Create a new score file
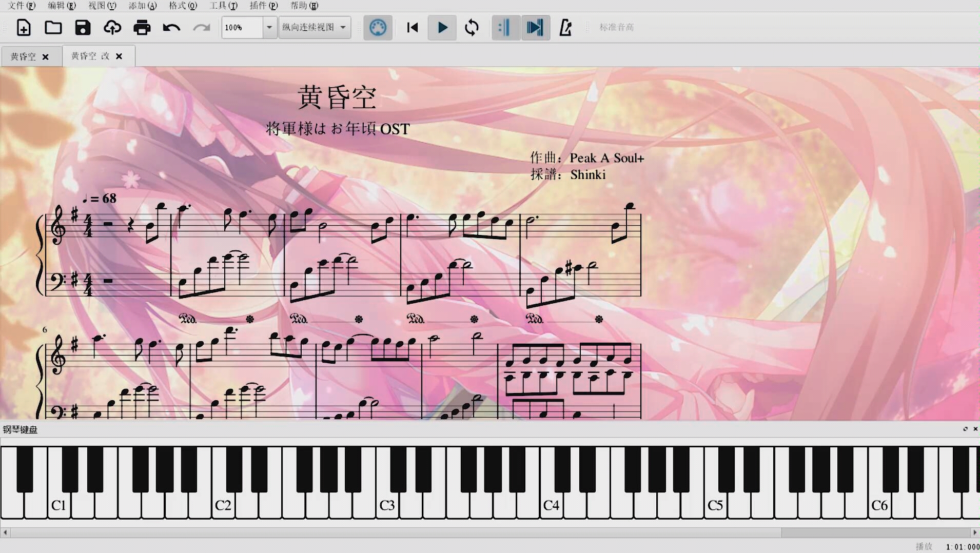Viewport: 980px width, 553px height. (24, 27)
